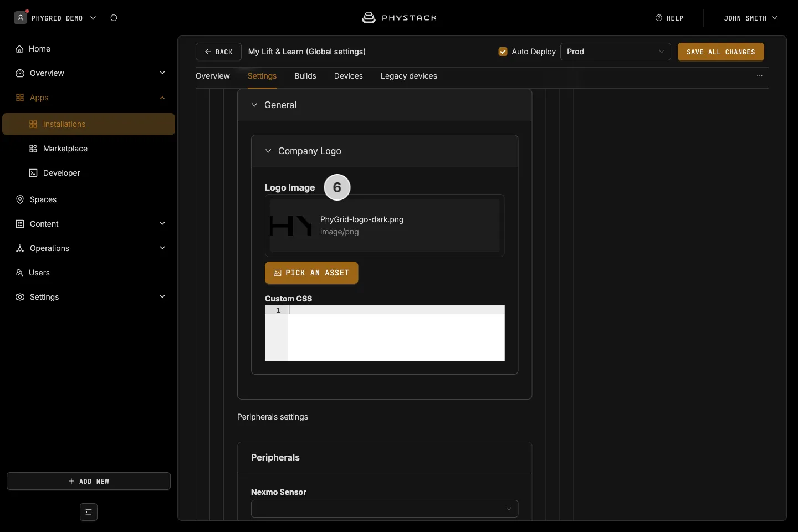Click the info icon next to PhyGrid Demo
This screenshot has height=532, width=798.
point(114,18)
